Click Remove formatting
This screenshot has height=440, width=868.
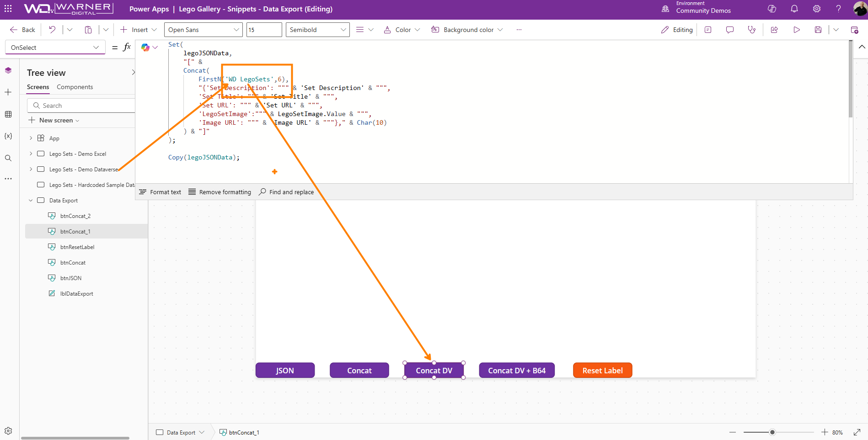click(x=220, y=192)
